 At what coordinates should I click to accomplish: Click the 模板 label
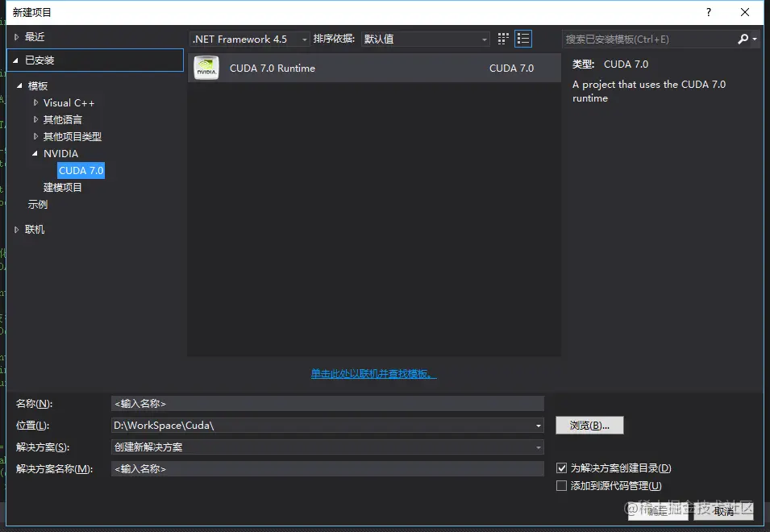[38, 86]
